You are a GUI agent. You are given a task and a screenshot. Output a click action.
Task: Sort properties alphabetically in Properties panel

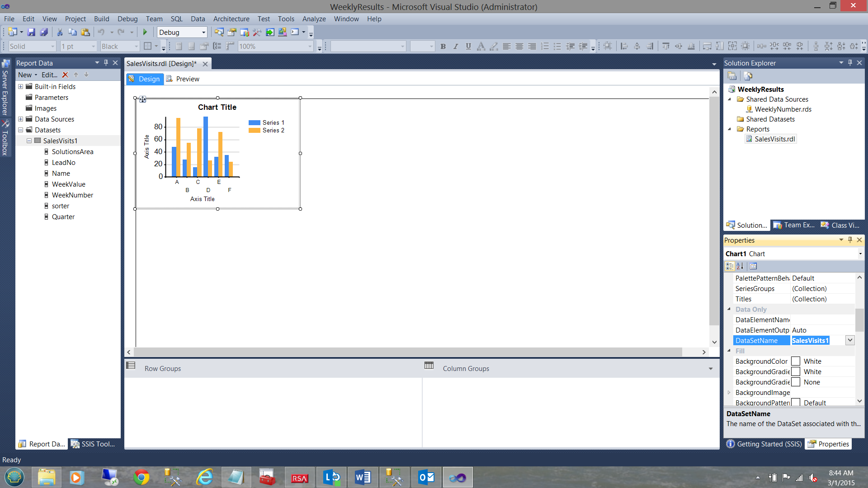tap(740, 266)
